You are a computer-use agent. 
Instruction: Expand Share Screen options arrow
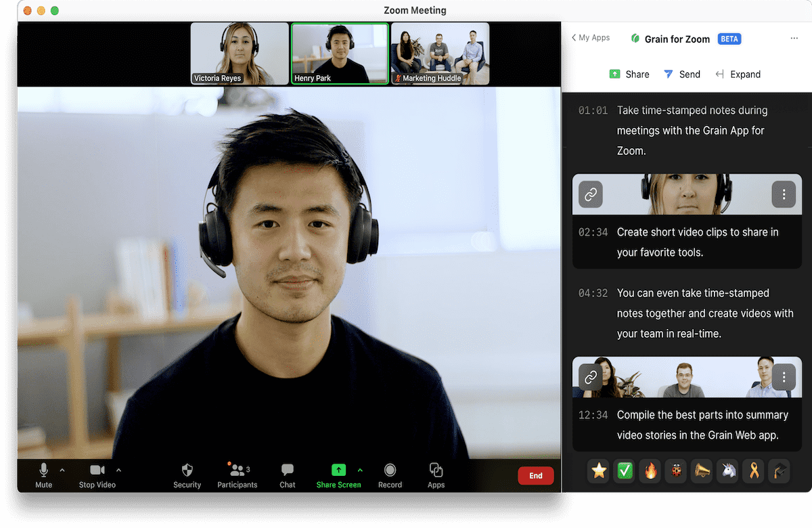point(360,470)
